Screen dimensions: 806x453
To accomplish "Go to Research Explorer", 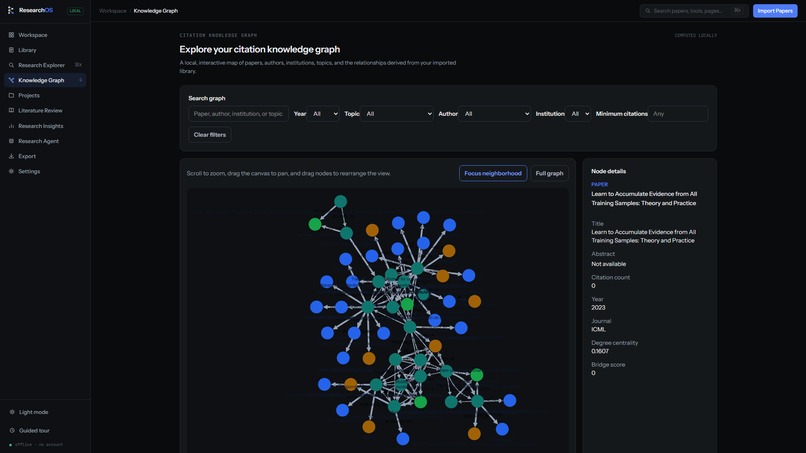I will pos(45,65).
